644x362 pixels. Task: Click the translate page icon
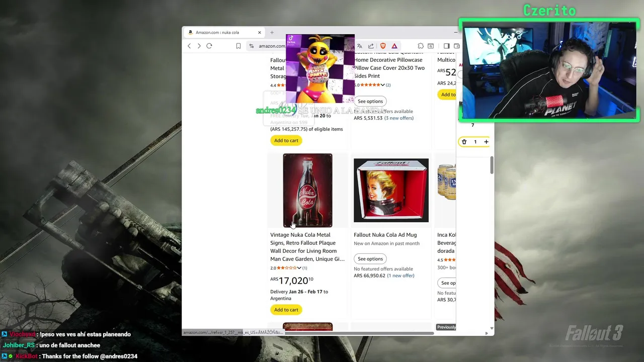pyautogui.click(x=359, y=46)
